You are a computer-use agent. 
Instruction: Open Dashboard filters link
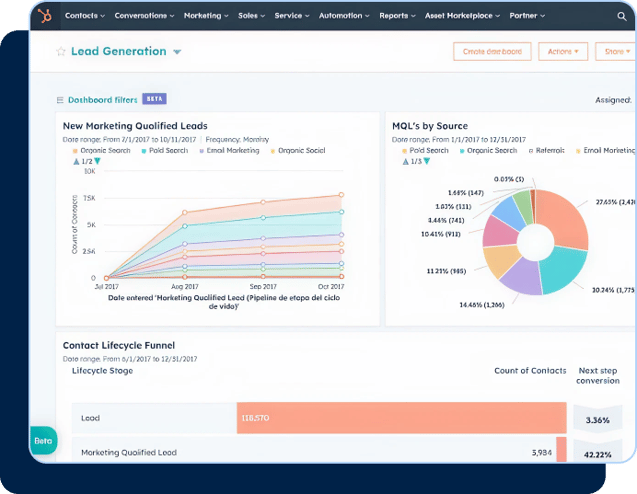click(x=103, y=100)
